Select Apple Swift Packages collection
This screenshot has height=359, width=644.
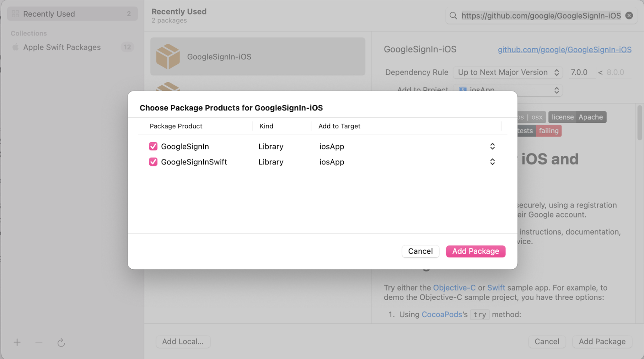coord(72,47)
